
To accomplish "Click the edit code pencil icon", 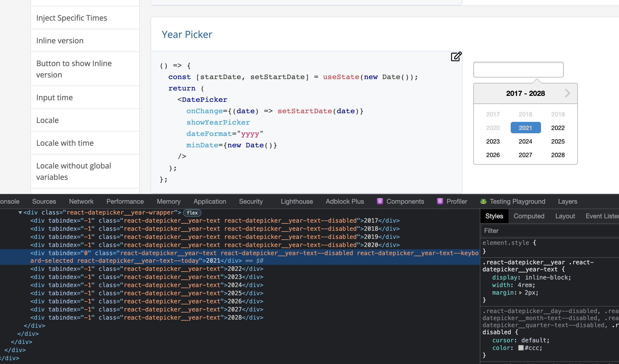I will coord(456,57).
